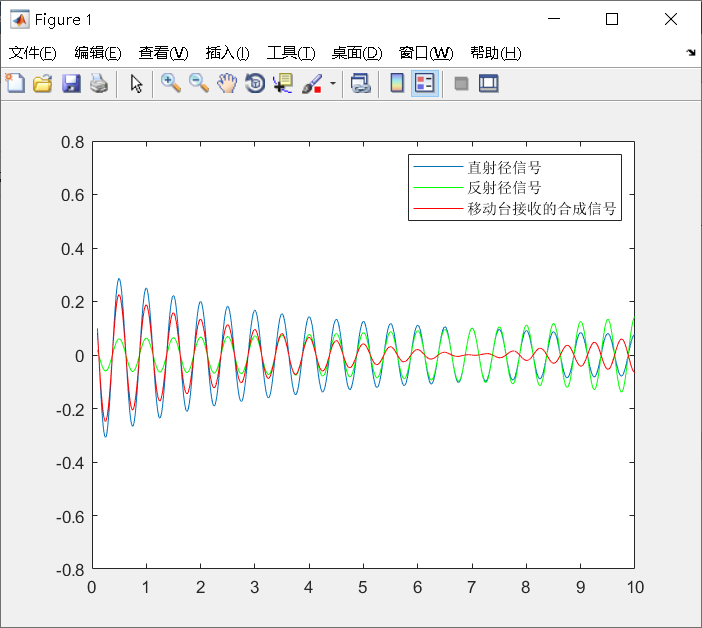Click the x-axis tick label 10
The image size is (702, 628).
[x=635, y=587]
